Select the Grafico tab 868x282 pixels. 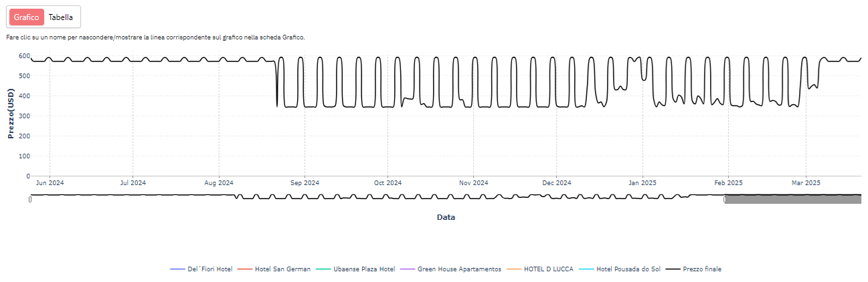(27, 17)
